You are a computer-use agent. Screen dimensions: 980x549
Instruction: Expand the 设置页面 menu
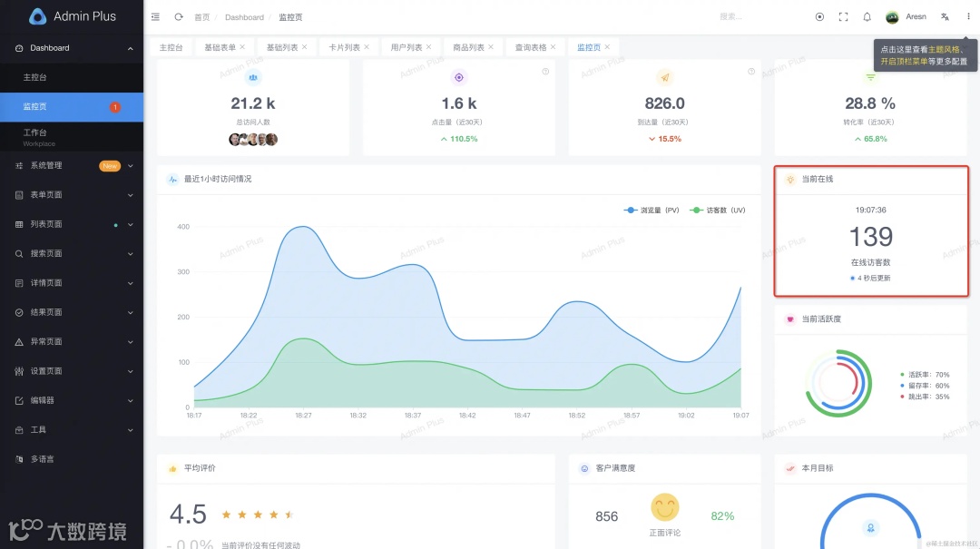tap(72, 371)
